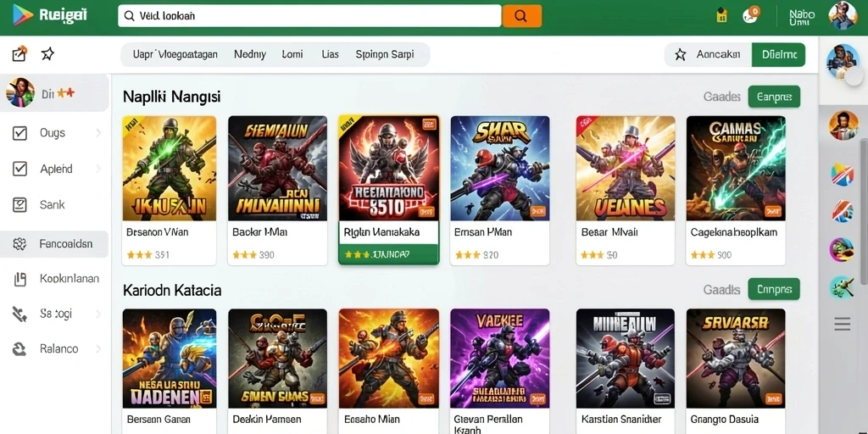Click the green Dliemc button
The width and height of the screenshot is (868, 434).
pyautogui.click(x=778, y=54)
